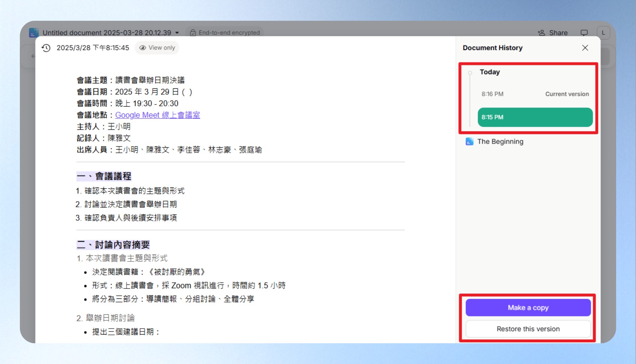Click Restore this version button

point(528,329)
